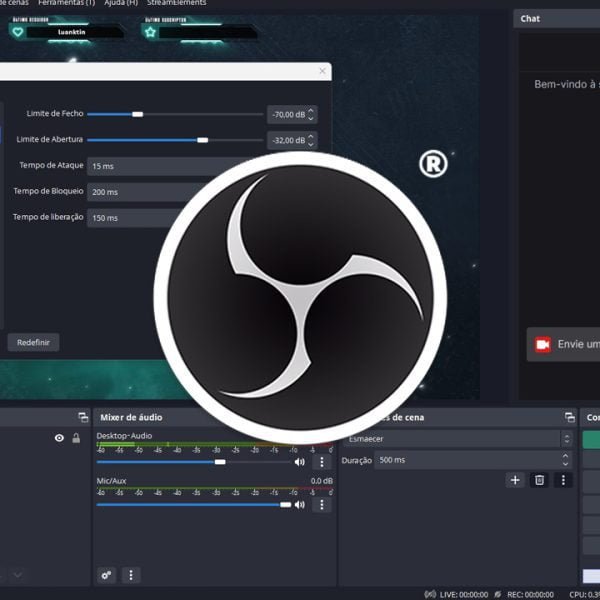Open the Ajuda (H) menu
The width and height of the screenshot is (600, 600).
click(119, 3)
